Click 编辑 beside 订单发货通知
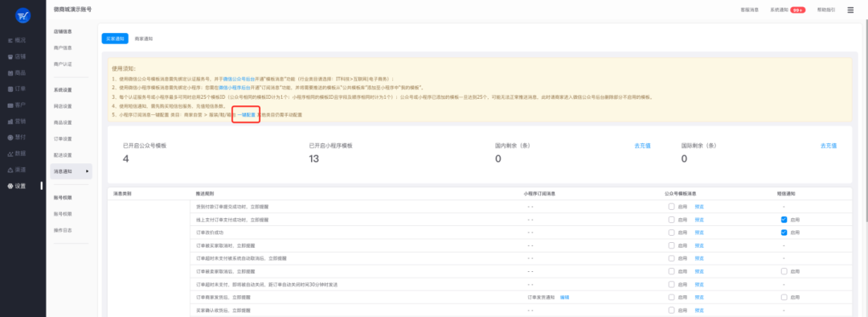Screen dimensions: 868x317 (565, 298)
